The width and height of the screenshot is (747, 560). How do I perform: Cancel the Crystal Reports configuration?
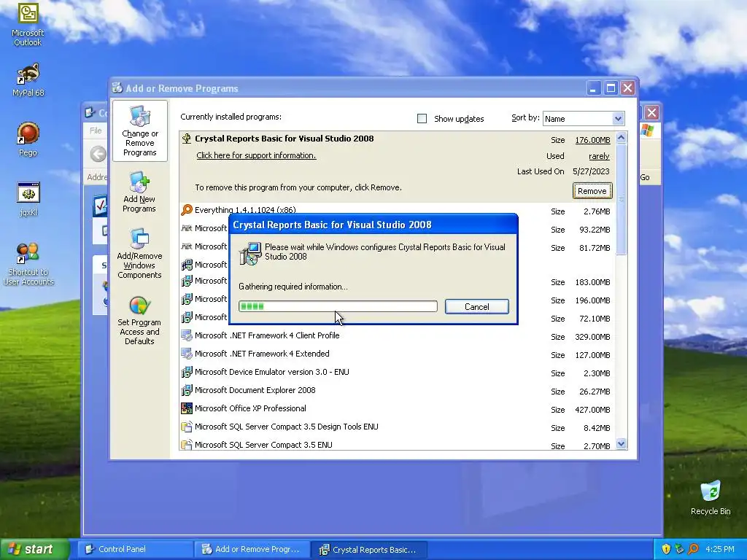point(477,307)
